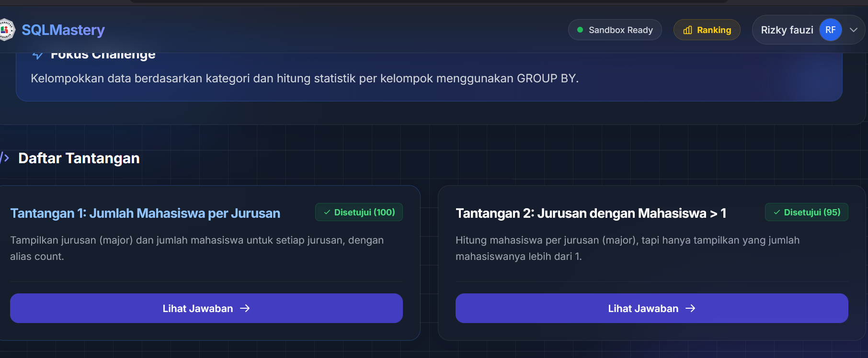868x358 pixels.
Task: Click the bar chart icon in Ranking
Action: tap(687, 30)
